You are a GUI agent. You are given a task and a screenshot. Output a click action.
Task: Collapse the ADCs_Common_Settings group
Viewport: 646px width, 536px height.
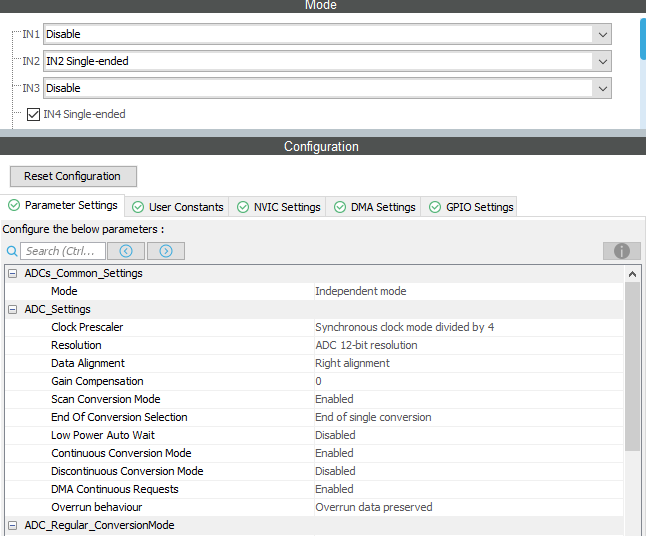pos(13,274)
